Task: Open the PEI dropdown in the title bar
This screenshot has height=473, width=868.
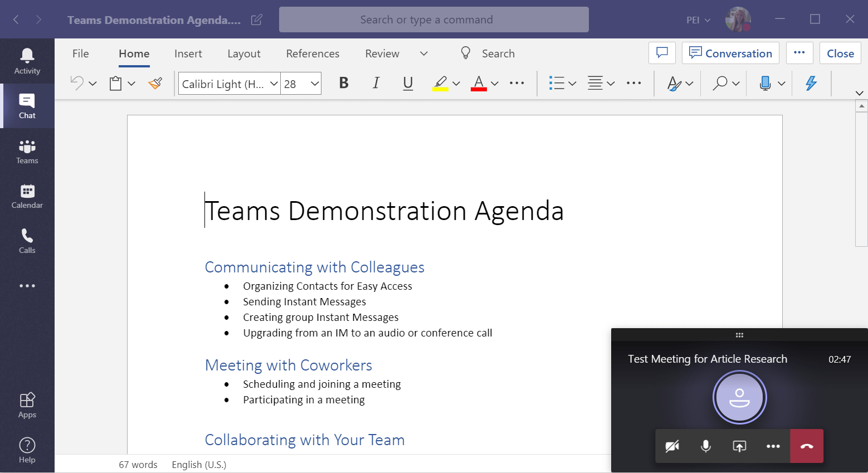Action: click(698, 19)
